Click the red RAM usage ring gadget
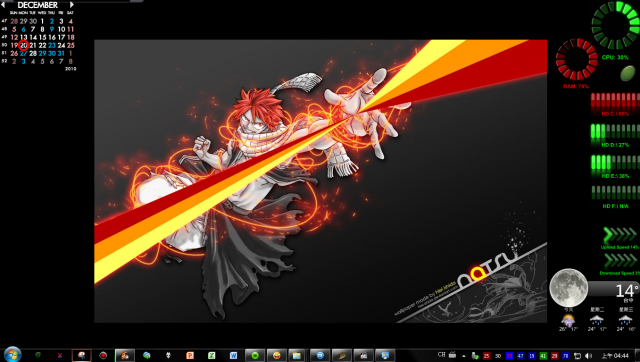This screenshot has height=362, width=640. coord(576,59)
